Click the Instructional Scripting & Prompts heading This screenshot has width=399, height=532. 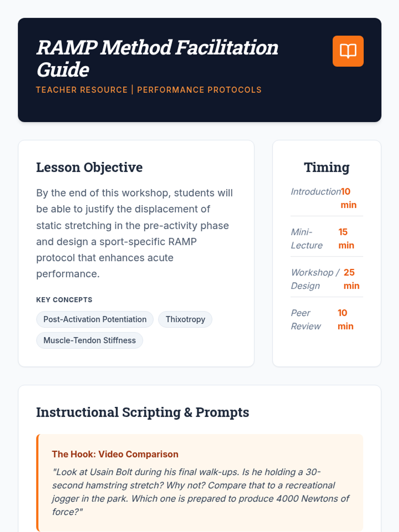click(x=142, y=412)
